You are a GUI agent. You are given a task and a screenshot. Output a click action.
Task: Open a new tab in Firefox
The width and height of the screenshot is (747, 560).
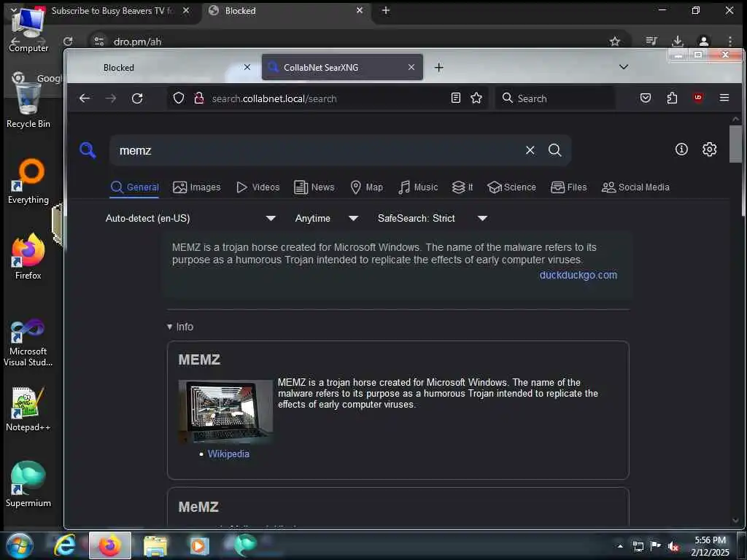tap(438, 68)
